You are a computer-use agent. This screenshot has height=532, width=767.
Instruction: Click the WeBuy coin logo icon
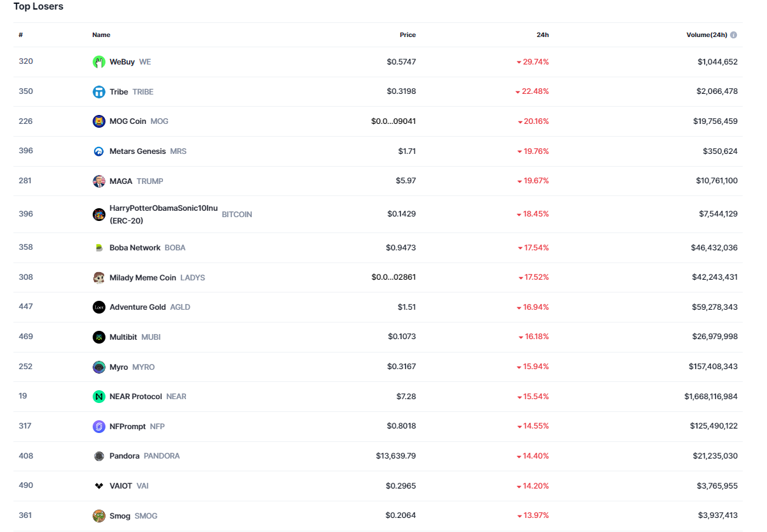coord(98,62)
